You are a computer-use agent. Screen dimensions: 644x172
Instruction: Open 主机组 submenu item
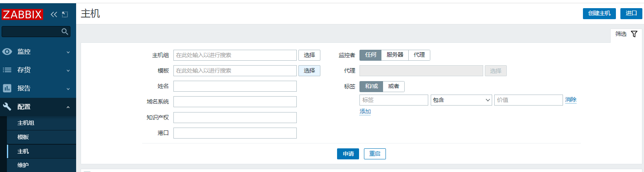click(x=42, y=123)
